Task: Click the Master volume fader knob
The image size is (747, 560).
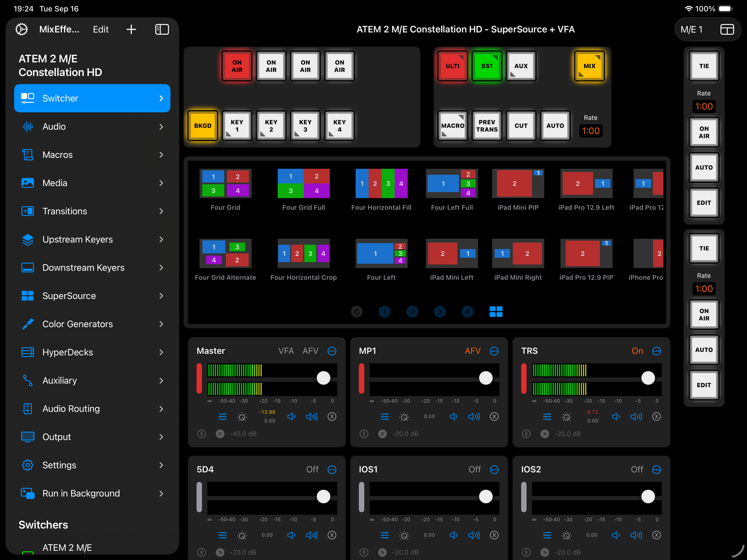Action: pos(323,378)
